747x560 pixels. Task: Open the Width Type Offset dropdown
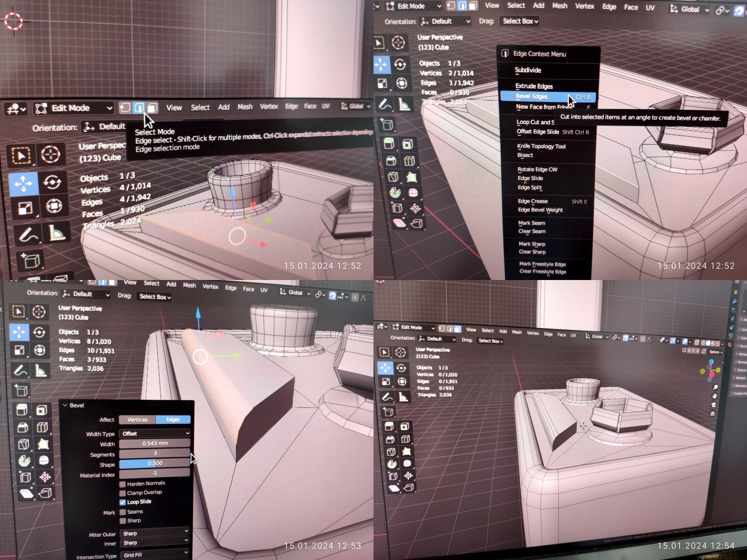tap(155, 434)
